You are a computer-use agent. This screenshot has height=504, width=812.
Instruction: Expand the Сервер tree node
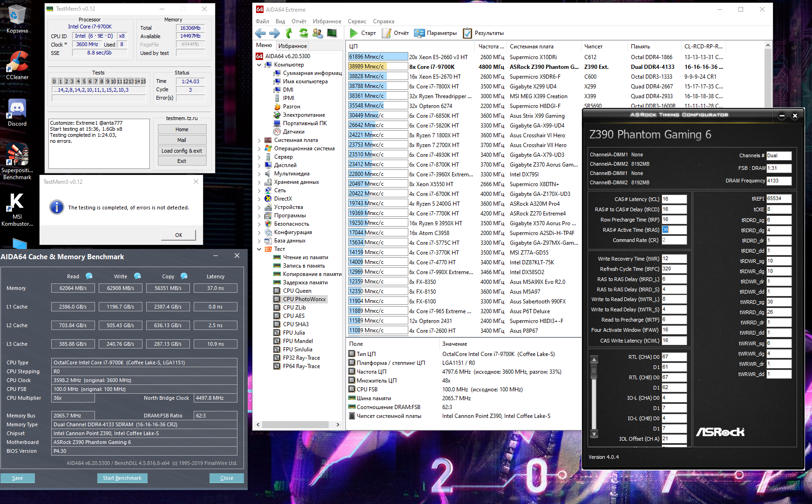tap(259, 157)
